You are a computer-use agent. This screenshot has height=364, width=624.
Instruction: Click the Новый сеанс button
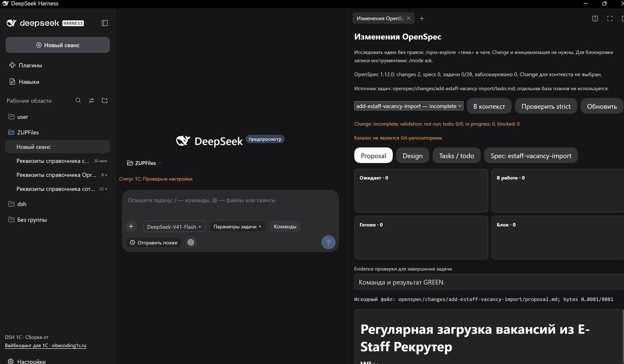point(58,45)
